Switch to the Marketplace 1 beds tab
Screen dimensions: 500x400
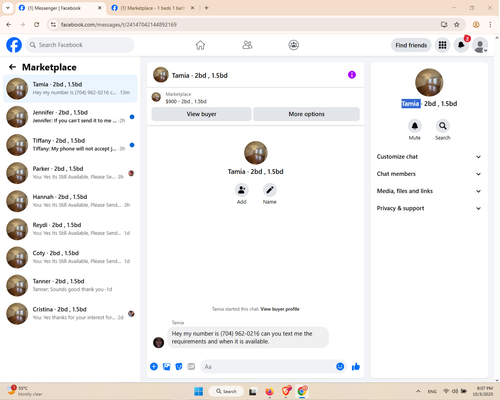click(153, 8)
